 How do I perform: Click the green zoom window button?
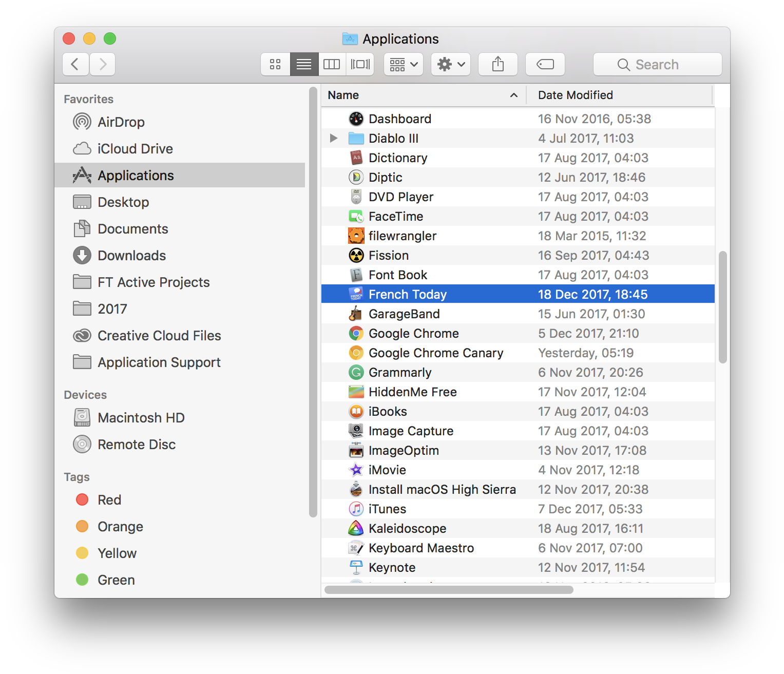point(110,38)
